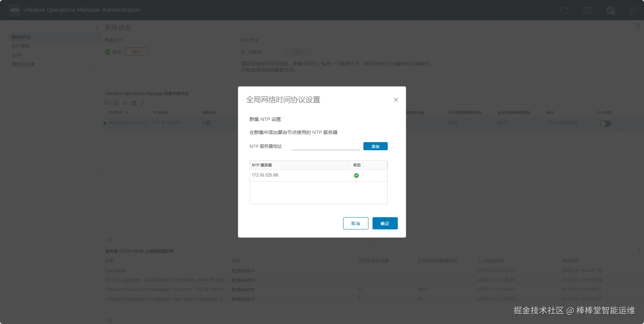Screen dimensions: 644x324
Task: Click the refresh icon in the top bar
Action: [564, 10]
